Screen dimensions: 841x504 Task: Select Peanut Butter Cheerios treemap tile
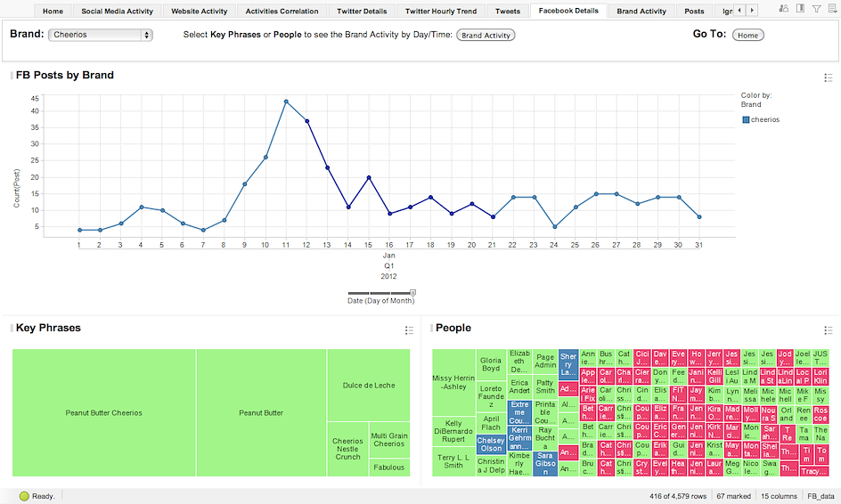104,413
